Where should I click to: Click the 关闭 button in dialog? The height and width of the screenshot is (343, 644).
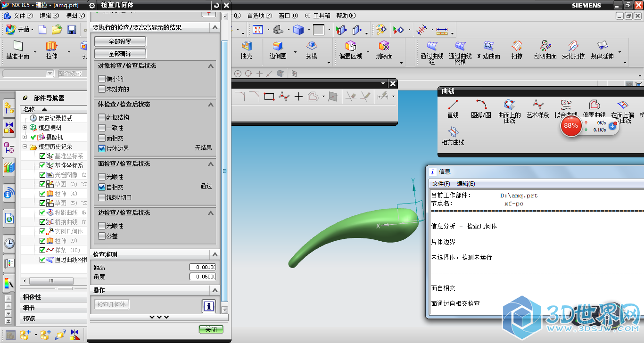[x=211, y=329]
